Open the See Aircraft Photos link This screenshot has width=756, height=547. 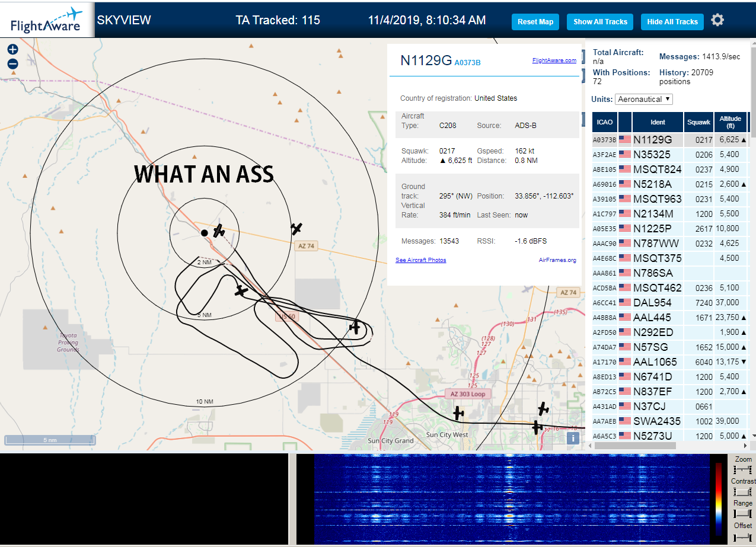point(421,260)
